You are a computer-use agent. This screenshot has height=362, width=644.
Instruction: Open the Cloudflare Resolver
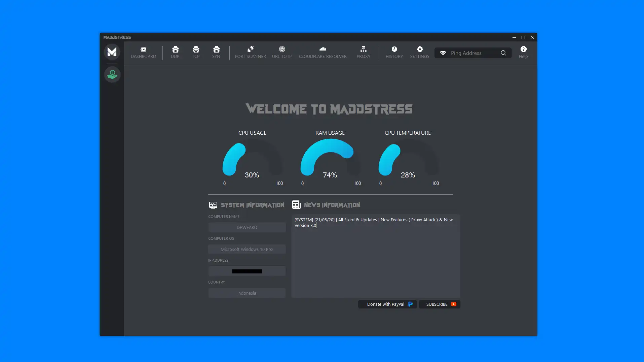(x=323, y=53)
